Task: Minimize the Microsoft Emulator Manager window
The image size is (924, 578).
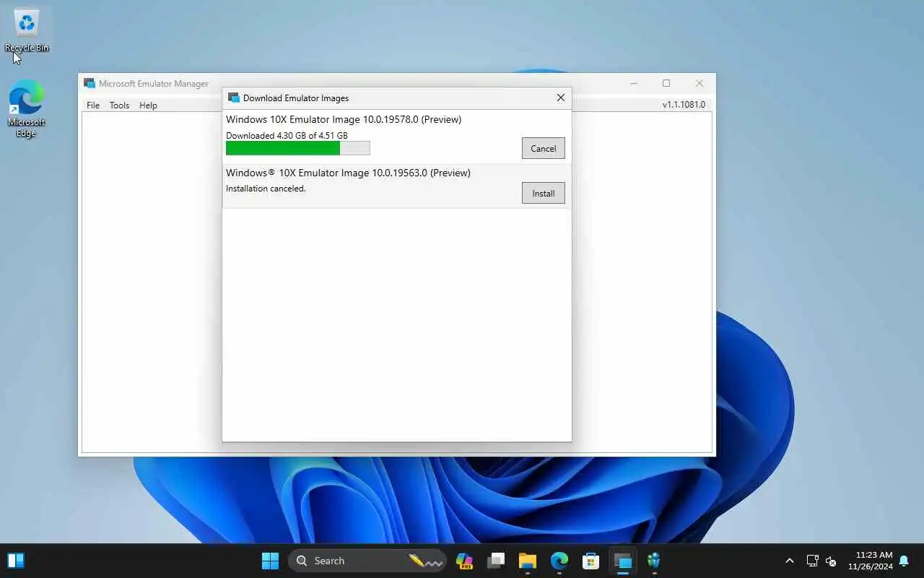Action: pos(633,83)
